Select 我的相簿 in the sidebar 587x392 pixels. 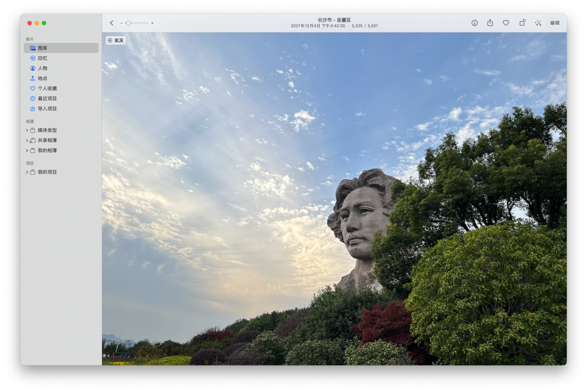[x=61, y=151]
